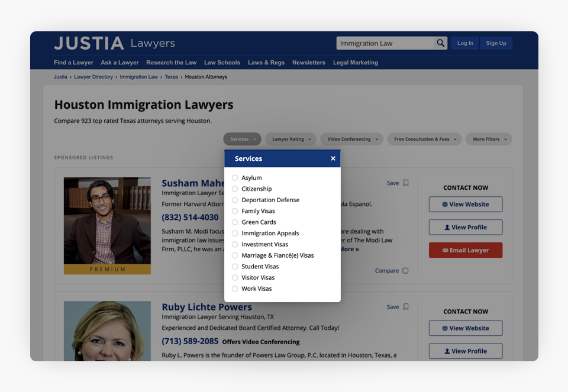Expand the More Filters dropdown
The height and width of the screenshot is (392, 568).
click(x=489, y=140)
